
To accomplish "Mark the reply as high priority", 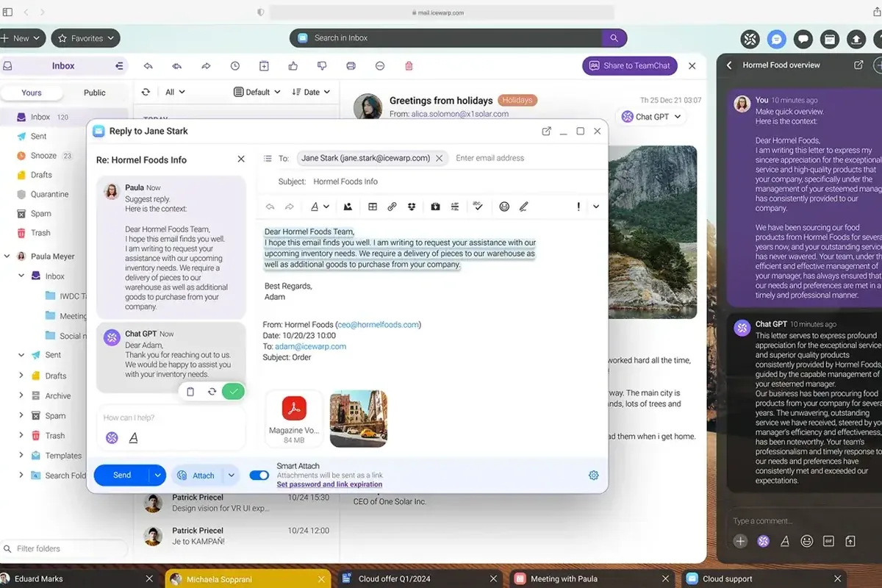I will [578, 207].
